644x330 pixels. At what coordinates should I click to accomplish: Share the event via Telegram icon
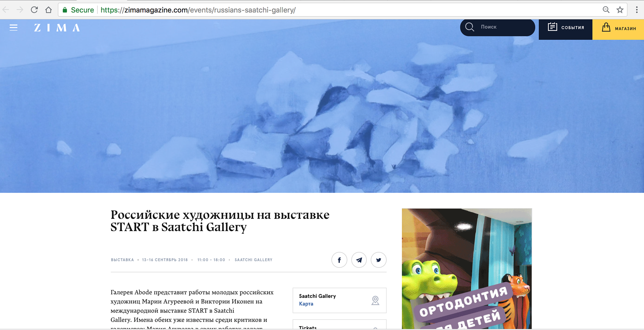pos(359,260)
